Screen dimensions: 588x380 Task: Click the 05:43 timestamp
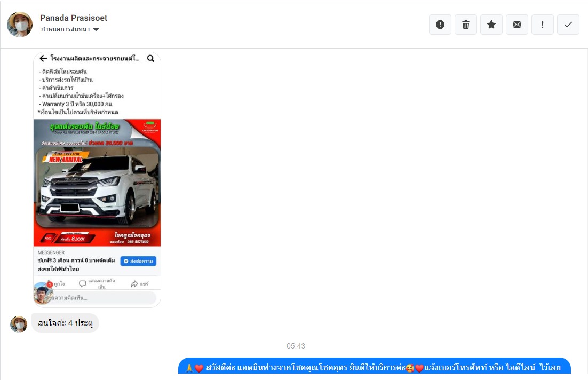[296, 346]
